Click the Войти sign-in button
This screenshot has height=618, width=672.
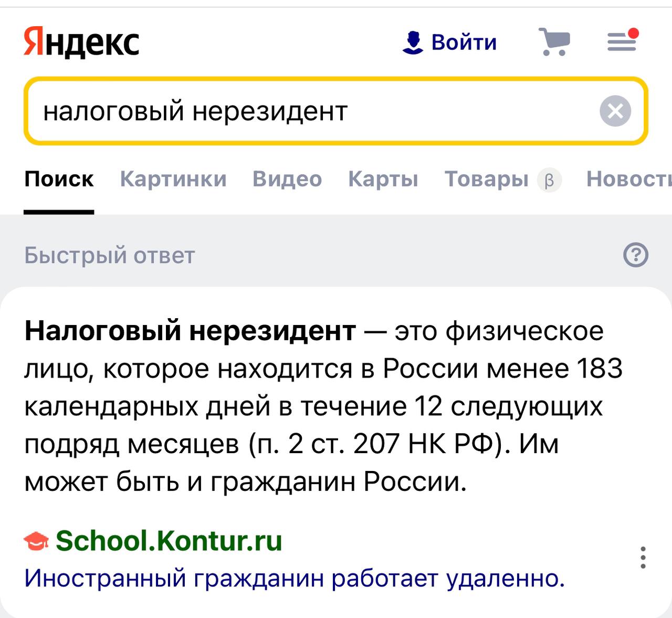tap(450, 43)
